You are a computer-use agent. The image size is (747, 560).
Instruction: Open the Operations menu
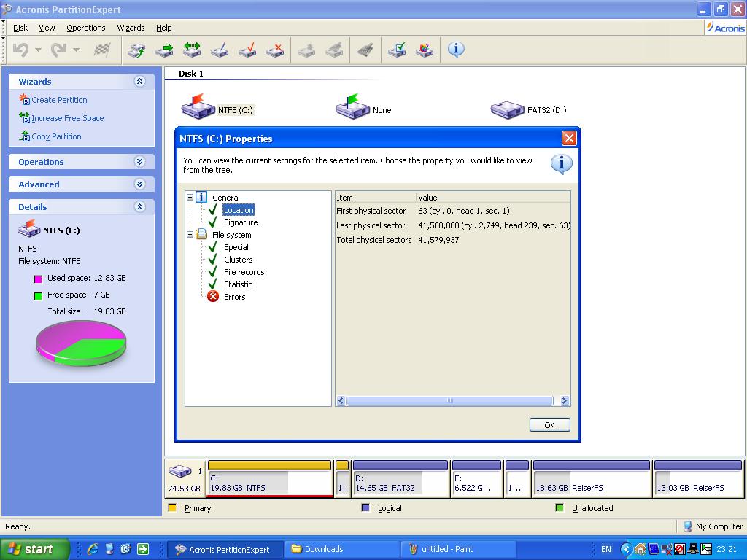coord(86,28)
